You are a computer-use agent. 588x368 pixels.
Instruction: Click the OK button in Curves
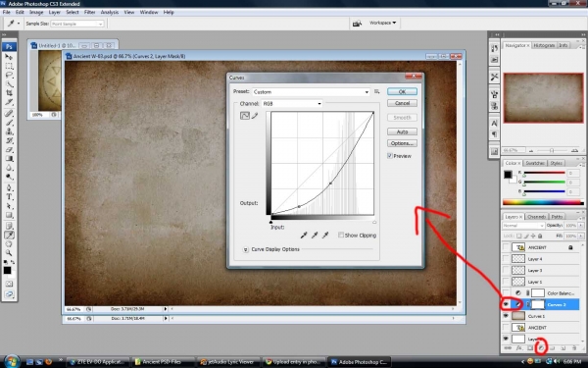coord(402,91)
